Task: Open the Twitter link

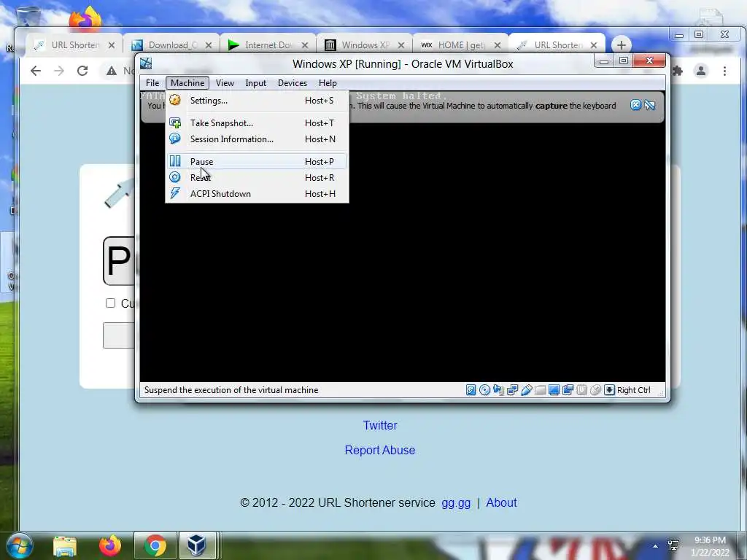Action: point(379,425)
